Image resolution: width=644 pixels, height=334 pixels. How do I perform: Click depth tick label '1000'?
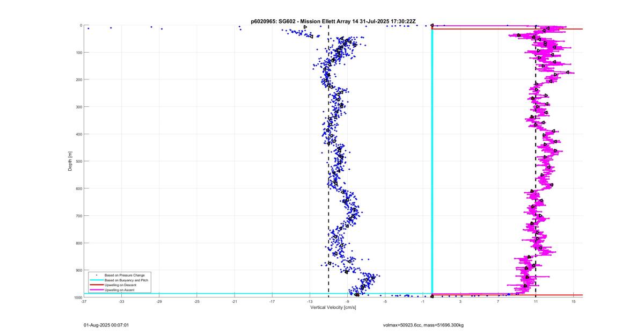[x=77, y=297]
